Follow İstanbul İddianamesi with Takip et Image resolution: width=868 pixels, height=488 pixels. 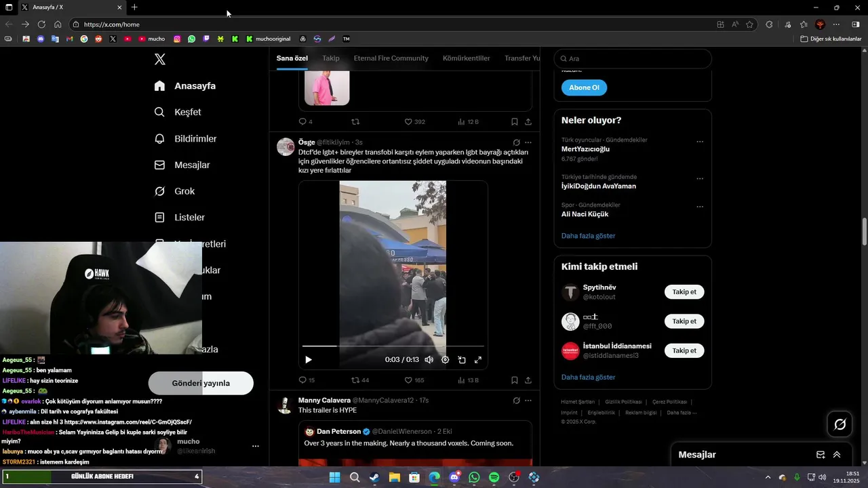[684, 350]
